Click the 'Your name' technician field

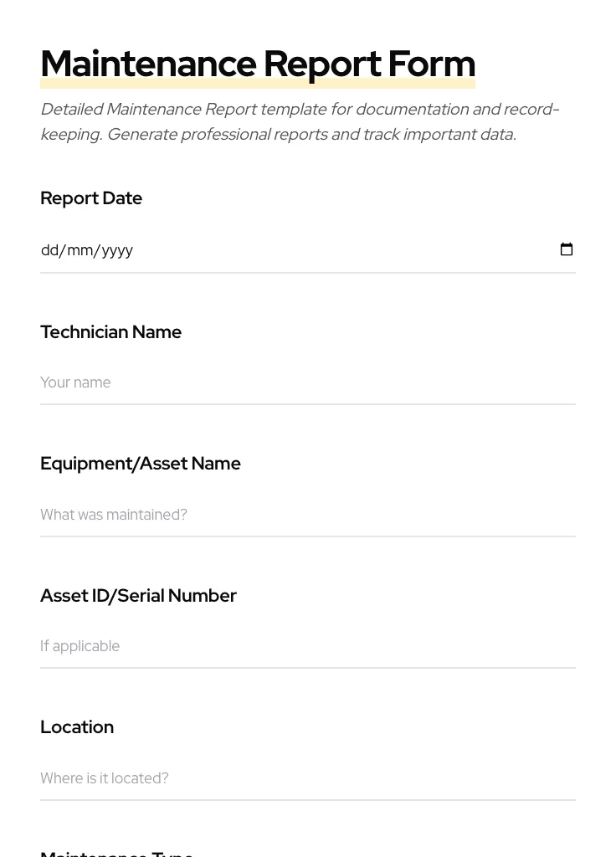point(307,382)
